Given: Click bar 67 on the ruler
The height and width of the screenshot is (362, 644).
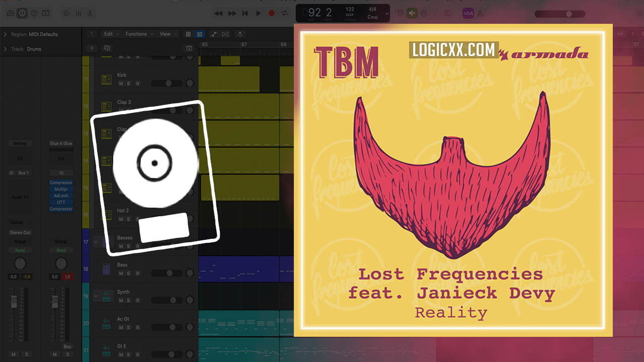Looking at the screenshot, I should pyautogui.click(x=244, y=44).
